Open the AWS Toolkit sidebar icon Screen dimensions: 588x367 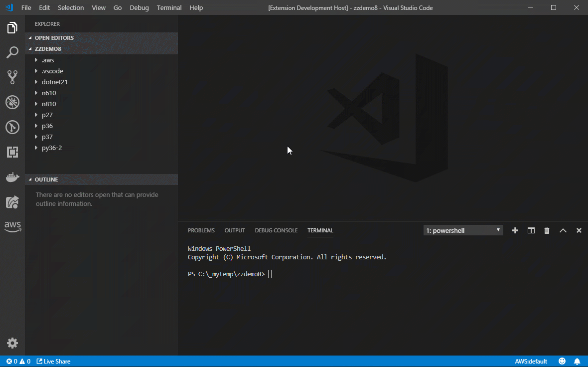pos(12,226)
